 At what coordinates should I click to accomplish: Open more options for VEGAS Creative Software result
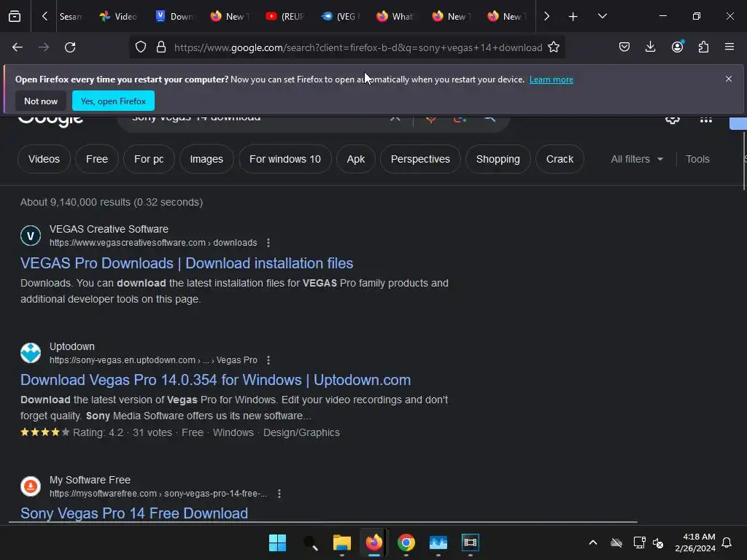[x=268, y=243]
